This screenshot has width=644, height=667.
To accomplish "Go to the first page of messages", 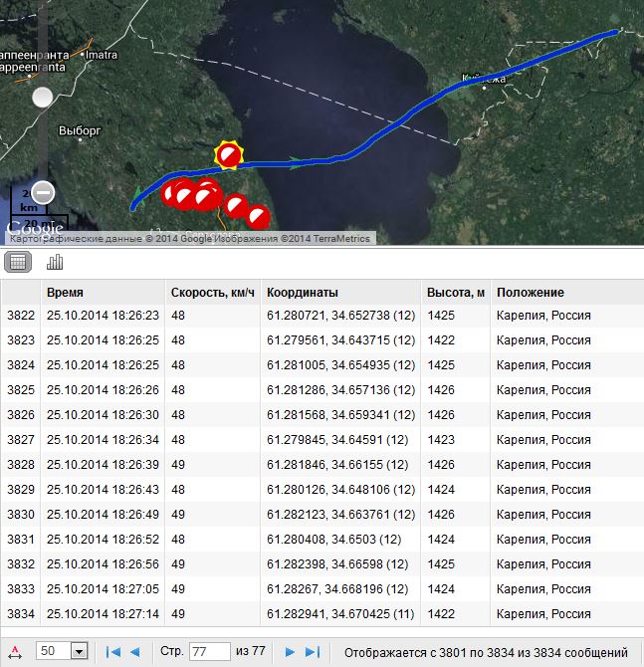I will [111, 652].
